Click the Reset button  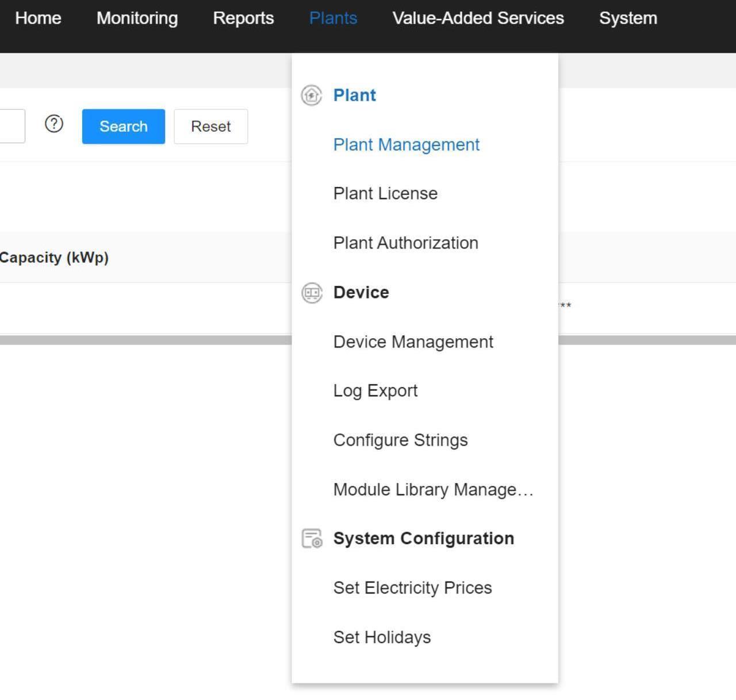(211, 127)
